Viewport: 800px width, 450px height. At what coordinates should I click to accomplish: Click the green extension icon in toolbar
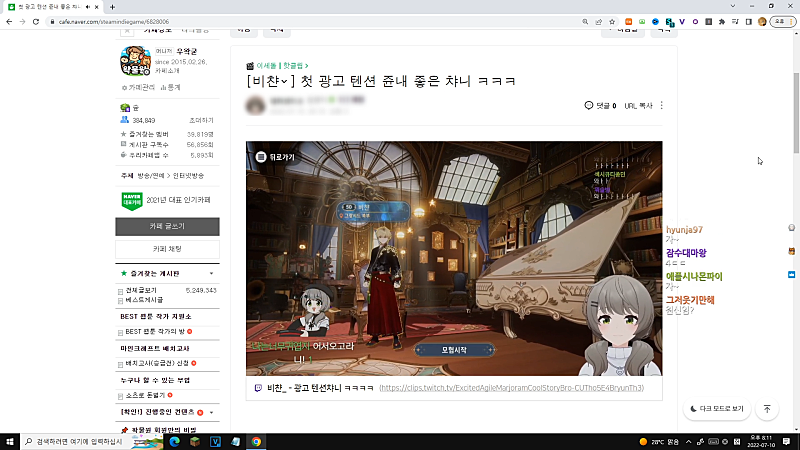tap(642, 22)
